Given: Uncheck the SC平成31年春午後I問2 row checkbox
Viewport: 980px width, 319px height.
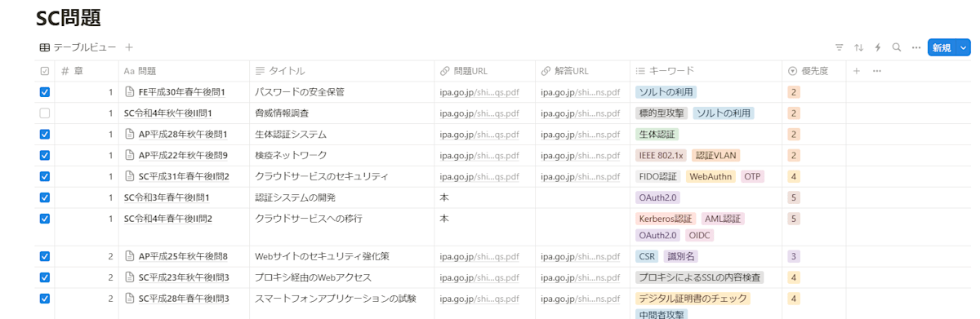Looking at the screenshot, I should coord(45,176).
